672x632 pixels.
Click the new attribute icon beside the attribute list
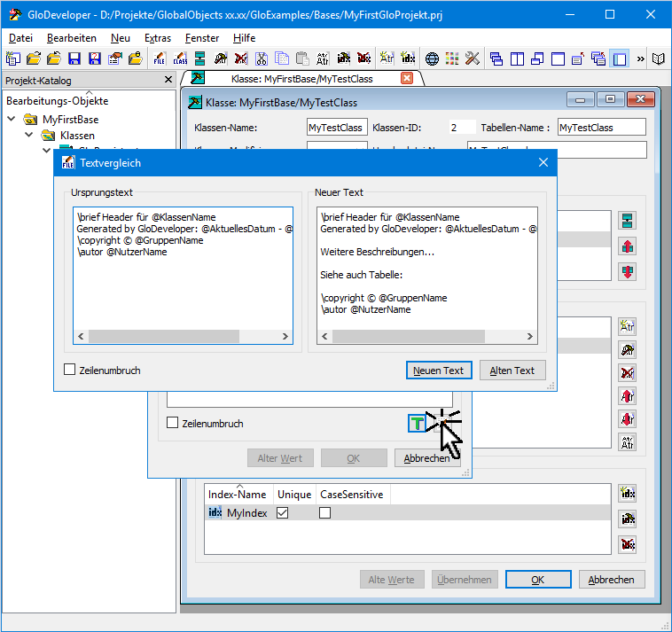point(628,326)
